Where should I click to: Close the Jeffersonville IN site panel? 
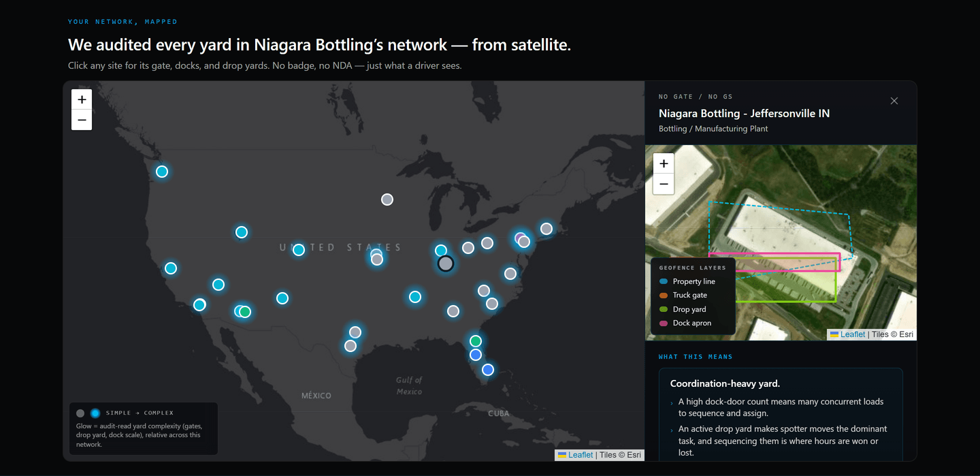pos(894,101)
